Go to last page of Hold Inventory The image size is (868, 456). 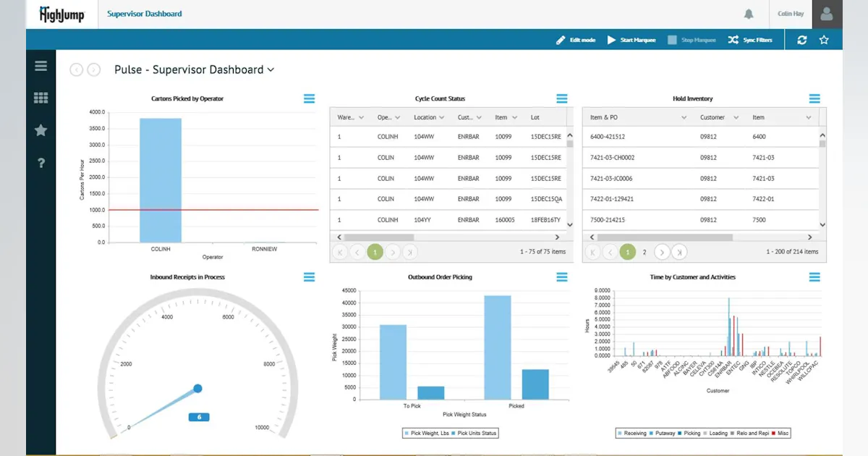point(679,252)
